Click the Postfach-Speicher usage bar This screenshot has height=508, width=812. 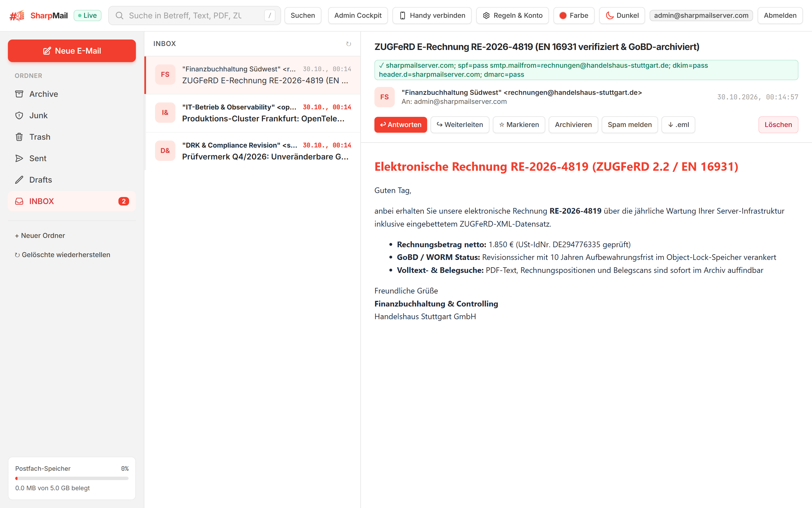(72, 478)
